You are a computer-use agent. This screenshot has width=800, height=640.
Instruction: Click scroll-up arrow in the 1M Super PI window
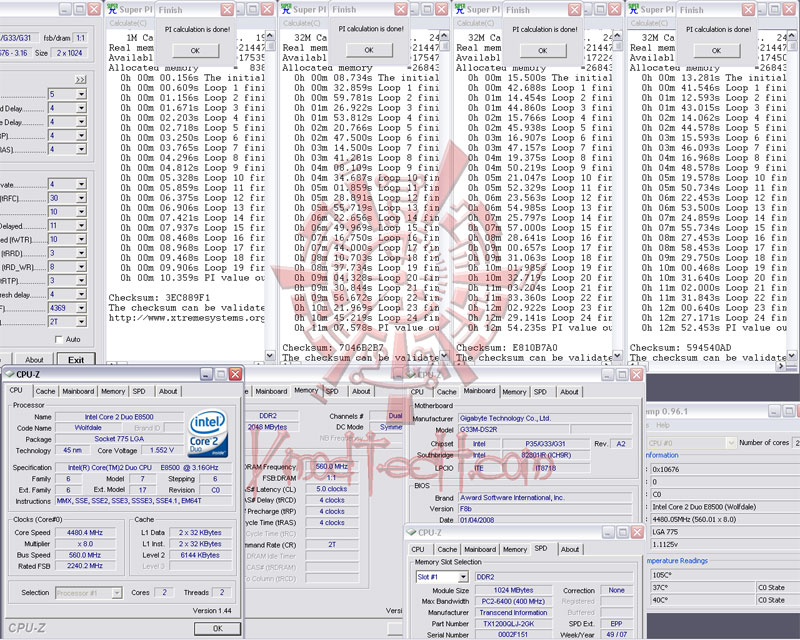pos(270,35)
